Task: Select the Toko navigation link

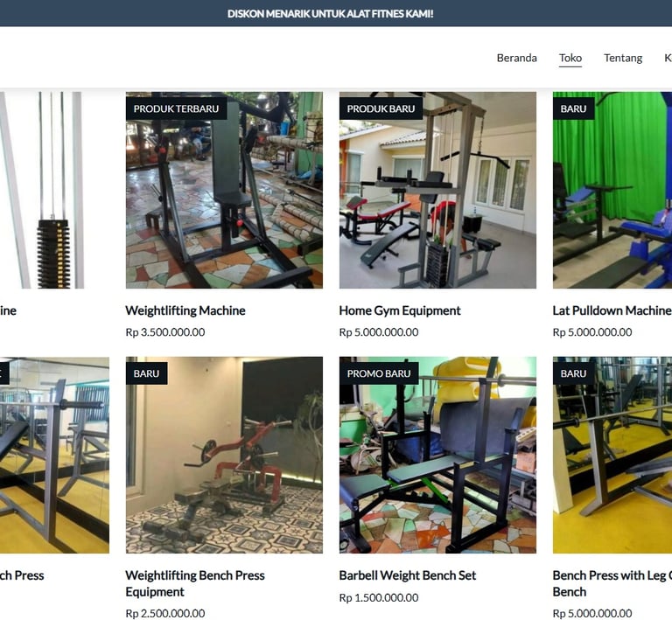Action: (x=570, y=58)
